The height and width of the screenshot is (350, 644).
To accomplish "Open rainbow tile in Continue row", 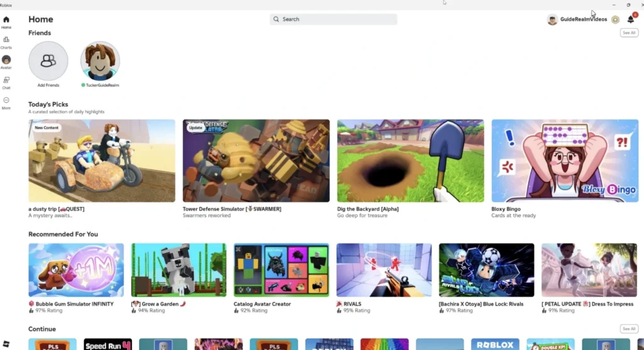I will 384,344.
